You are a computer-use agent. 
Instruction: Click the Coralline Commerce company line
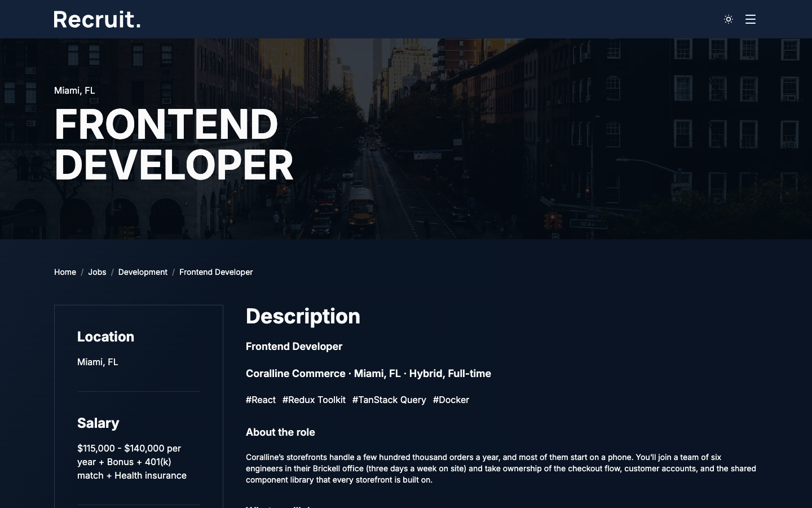click(368, 374)
